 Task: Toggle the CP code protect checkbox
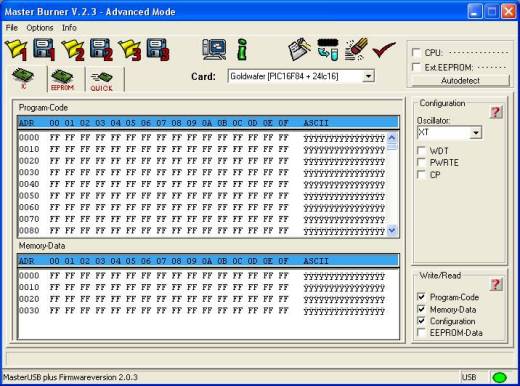pyautogui.click(x=422, y=174)
